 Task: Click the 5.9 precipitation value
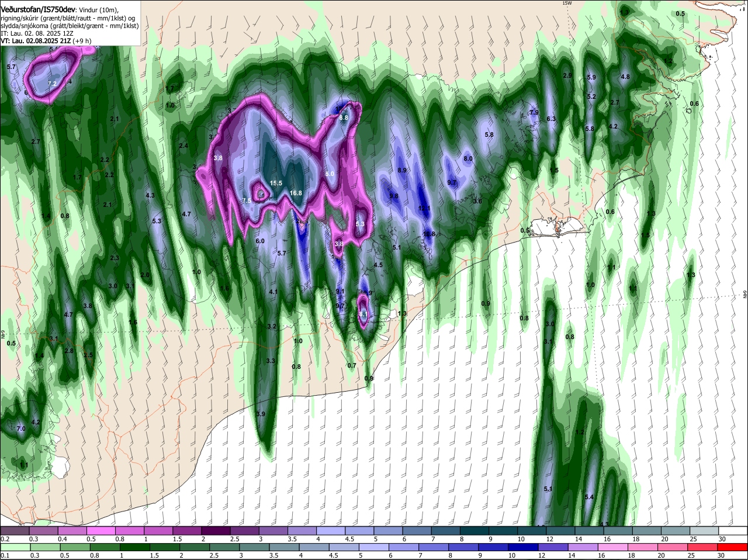click(591, 77)
